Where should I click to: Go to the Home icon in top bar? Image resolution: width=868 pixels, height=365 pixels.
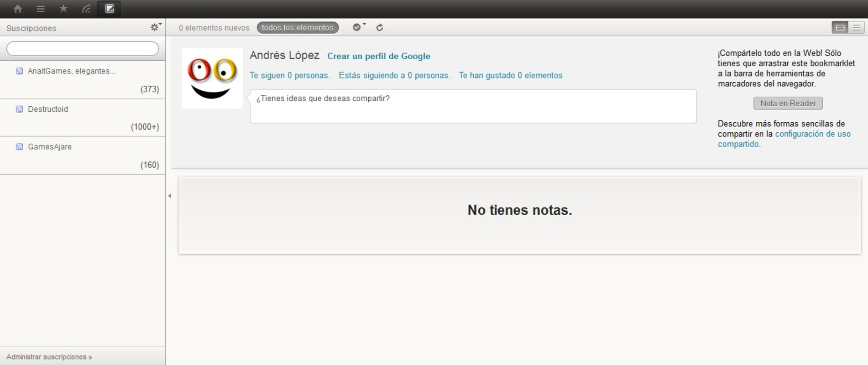pos(18,9)
